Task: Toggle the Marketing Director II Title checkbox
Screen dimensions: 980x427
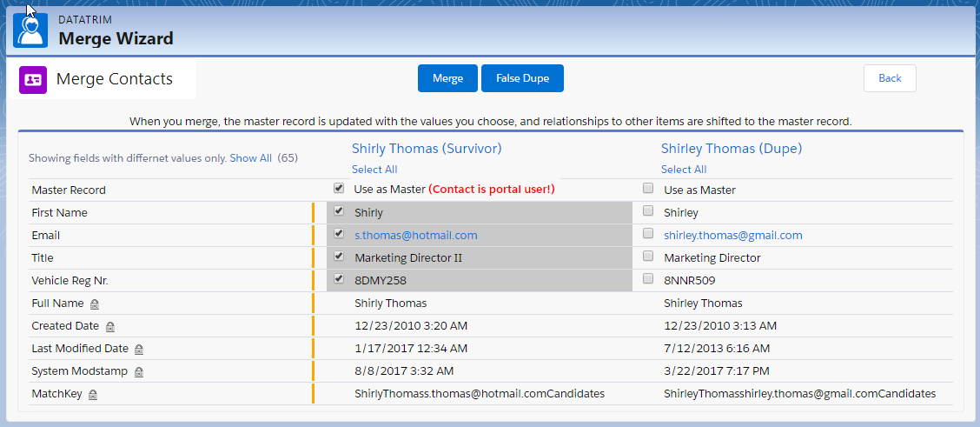Action: pyautogui.click(x=339, y=257)
